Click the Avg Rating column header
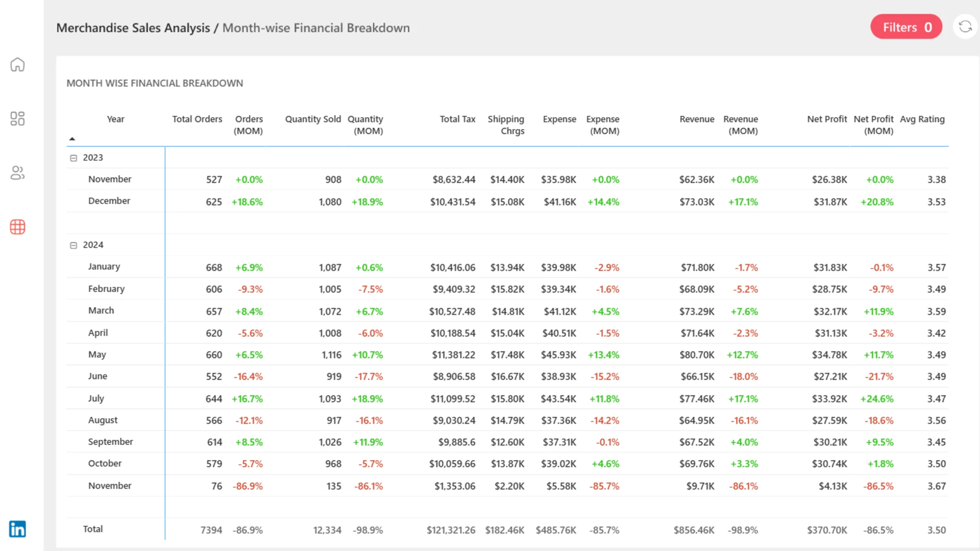980x551 pixels. 922,119
